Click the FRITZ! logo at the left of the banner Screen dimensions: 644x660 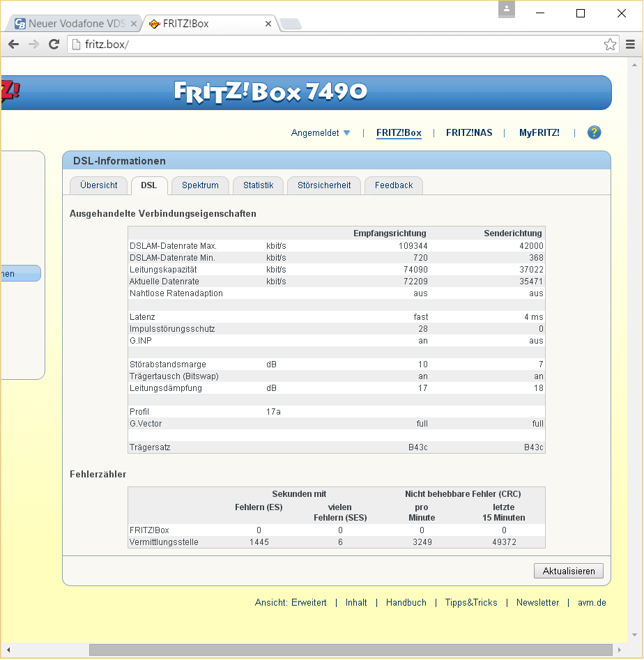pos(10,91)
